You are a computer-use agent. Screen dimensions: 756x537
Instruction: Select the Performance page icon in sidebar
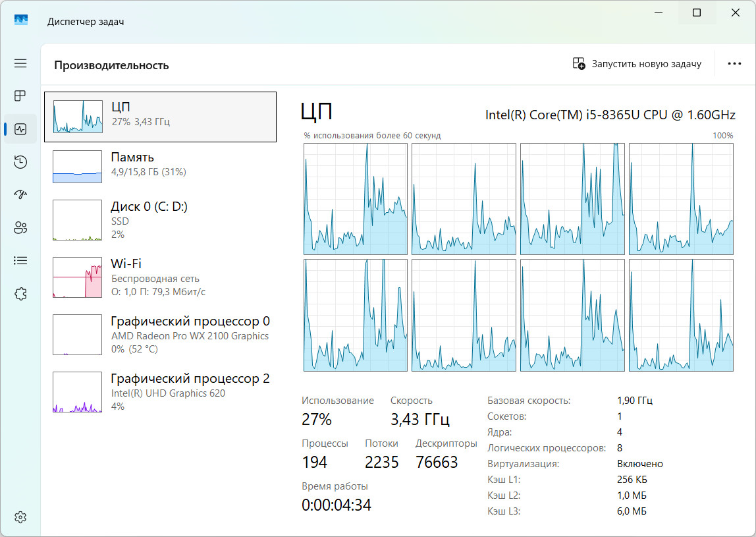click(x=20, y=129)
